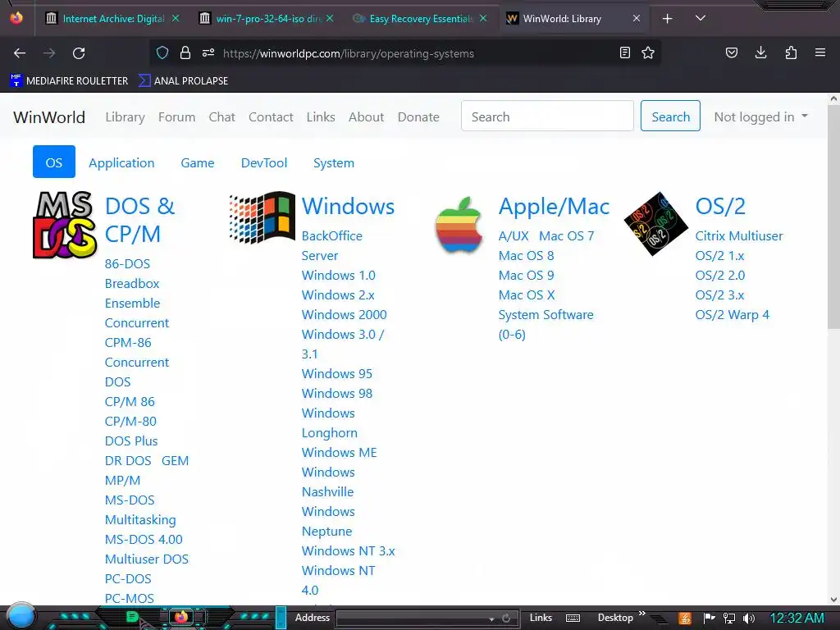Open the Windows 95 link

click(x=337, y=373)
